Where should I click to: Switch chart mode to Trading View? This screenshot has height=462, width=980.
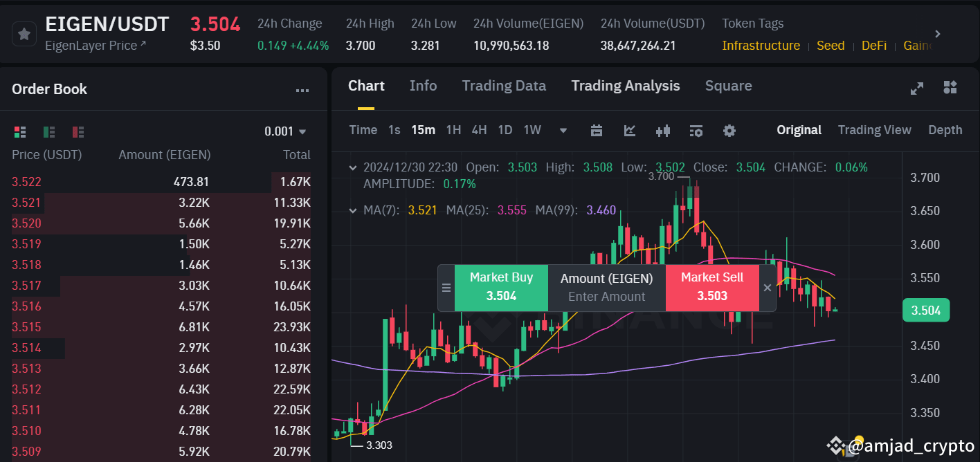pyautogui.click(x=874, y=130)
